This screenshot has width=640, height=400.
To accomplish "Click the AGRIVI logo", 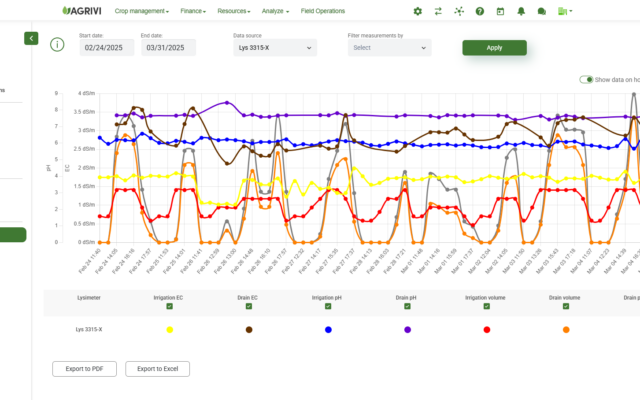I will pos(82,11).
